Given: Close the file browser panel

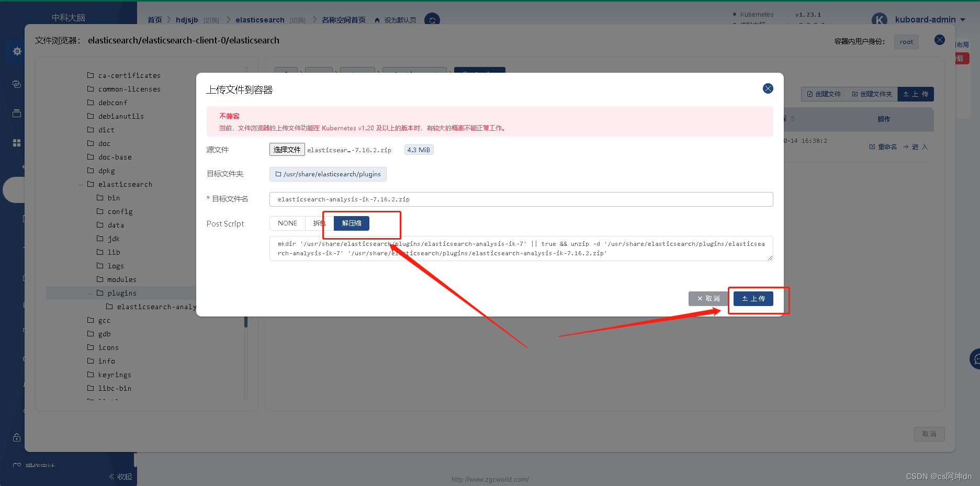Looking at the screenshot, I should 940,40.
